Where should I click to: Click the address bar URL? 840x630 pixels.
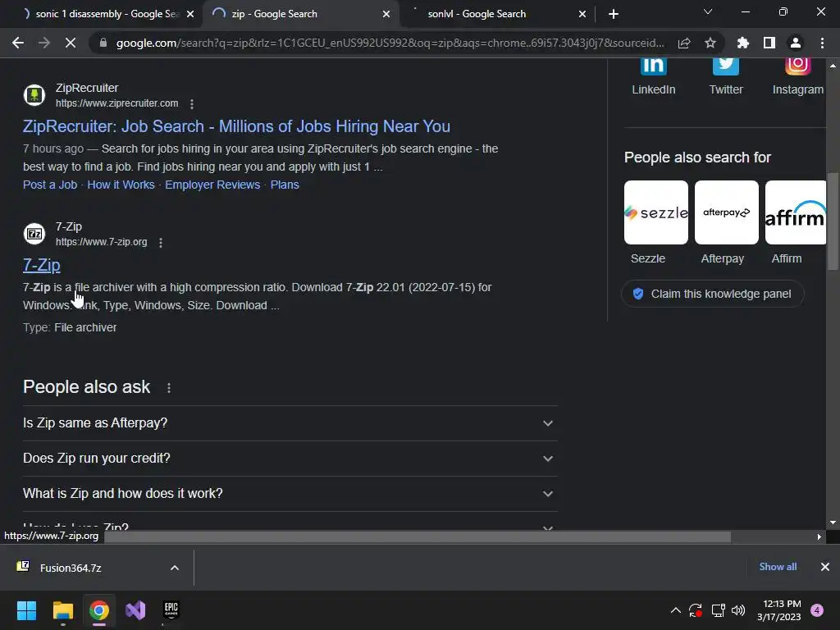pos(390,43)
